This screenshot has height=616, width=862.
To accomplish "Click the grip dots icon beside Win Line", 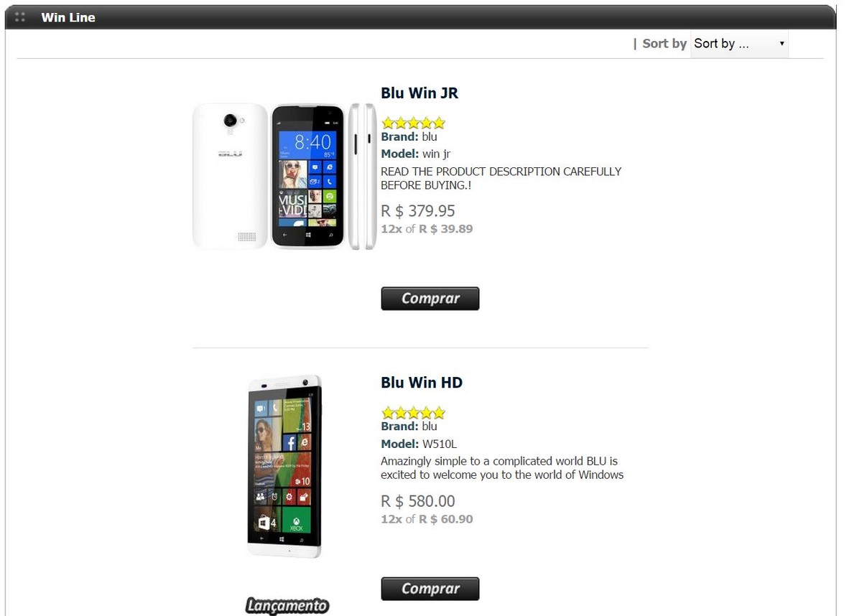I will point(20,17).
